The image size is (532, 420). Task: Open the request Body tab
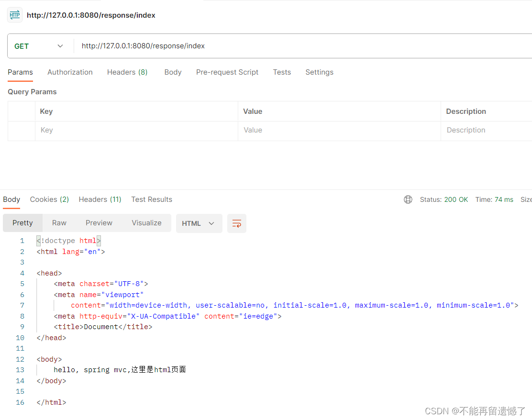coord(173,72)
